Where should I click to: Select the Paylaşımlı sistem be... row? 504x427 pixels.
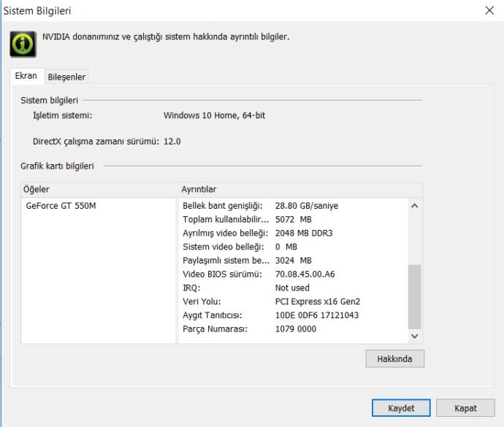point(293,261)
